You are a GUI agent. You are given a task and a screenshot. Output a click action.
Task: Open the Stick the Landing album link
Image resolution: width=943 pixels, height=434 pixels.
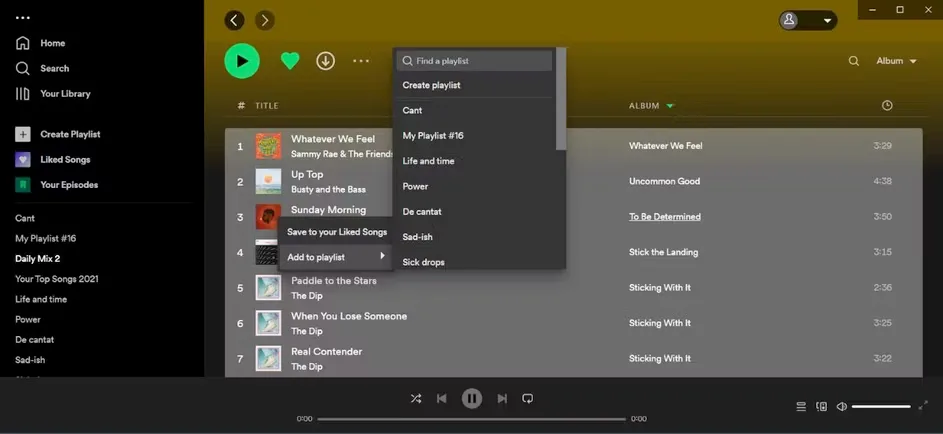(663, 252)
